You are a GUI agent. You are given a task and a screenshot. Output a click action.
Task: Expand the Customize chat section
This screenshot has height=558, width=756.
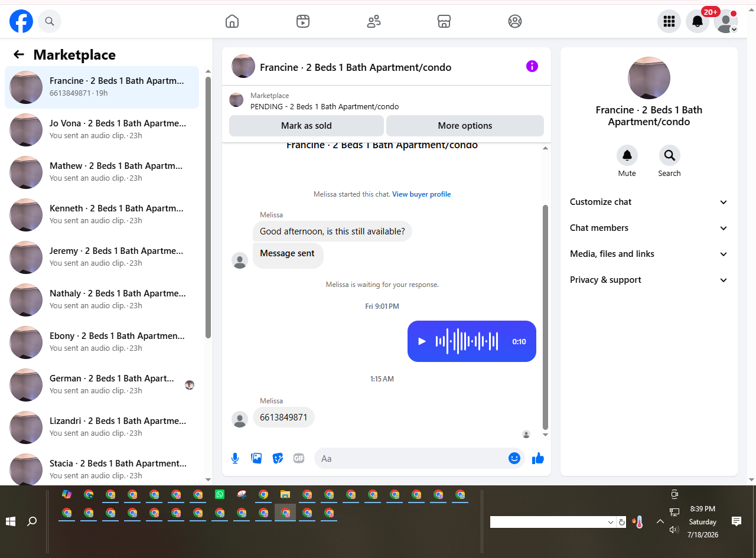(x=649, y=202)
